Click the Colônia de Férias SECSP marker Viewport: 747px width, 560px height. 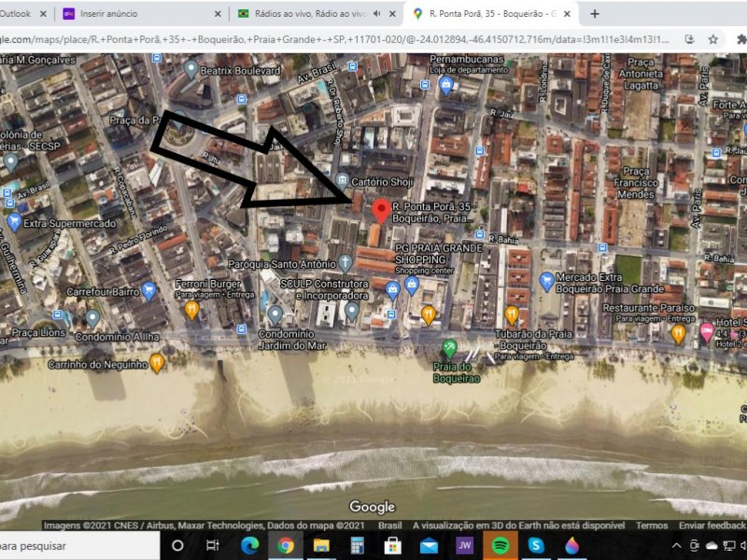point(10,162)
